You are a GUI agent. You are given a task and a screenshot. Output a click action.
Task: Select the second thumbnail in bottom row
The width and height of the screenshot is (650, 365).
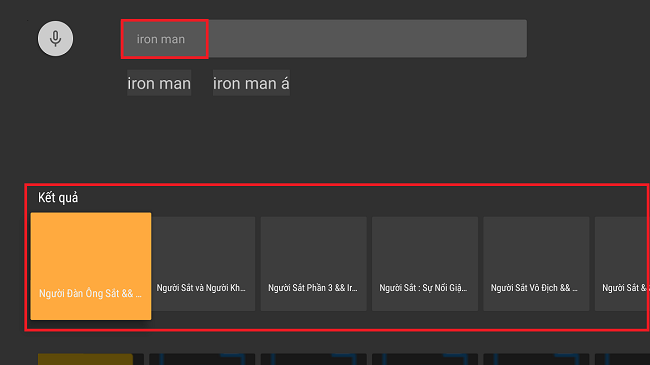[202, 359]
